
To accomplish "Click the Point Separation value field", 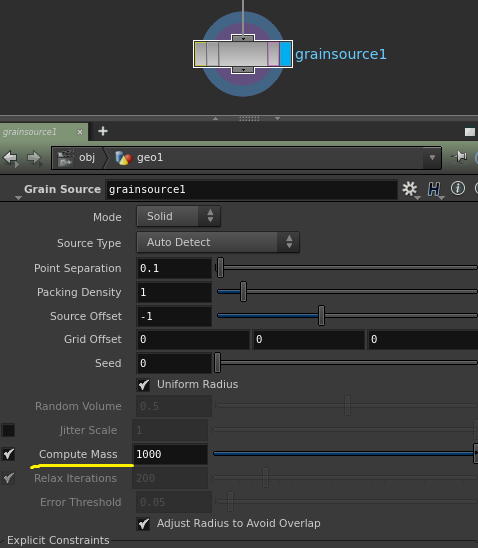I will 174,268.
